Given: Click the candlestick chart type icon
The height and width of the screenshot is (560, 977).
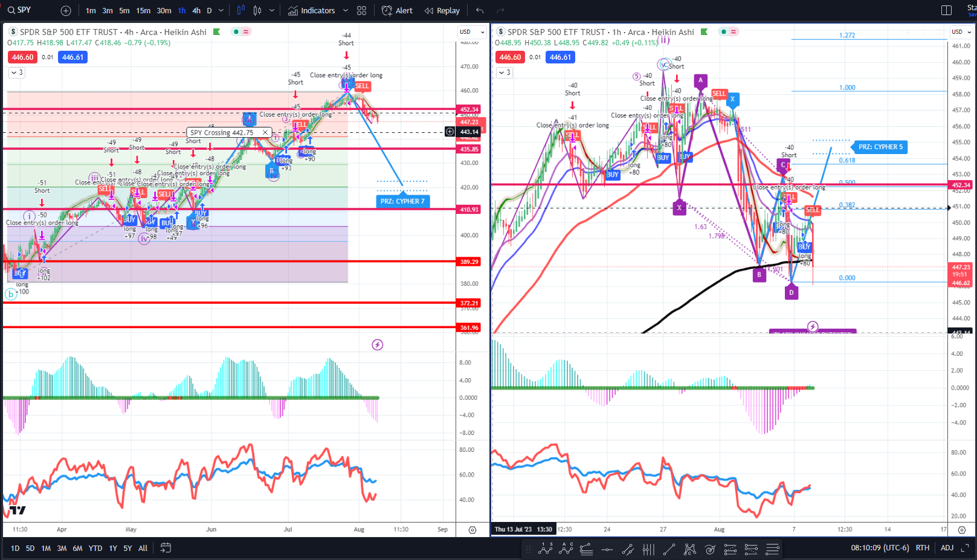Looking at the screenshot, I should point(257,10).
